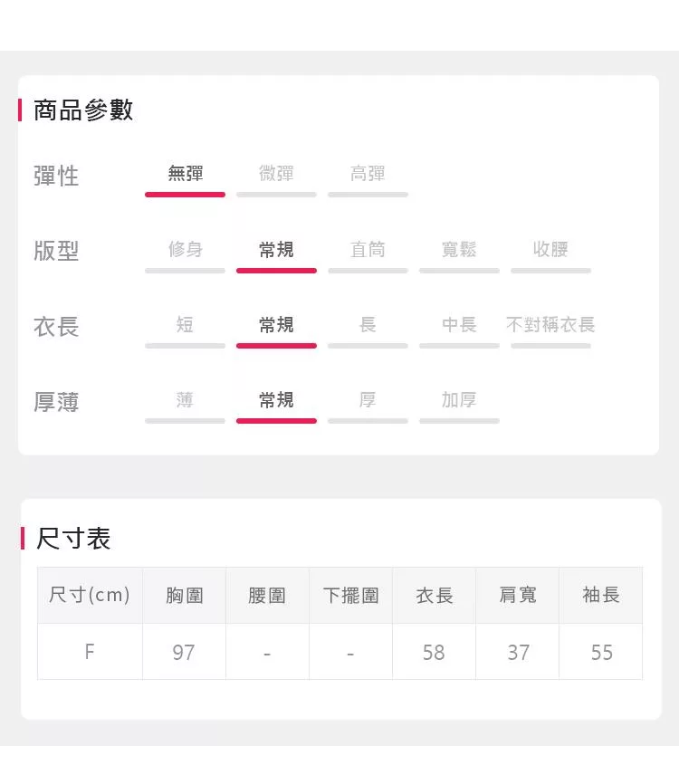This screenshot has width=679, height=784.
Task: Choose 薄 thickness option
Action: tap(185, 400)
